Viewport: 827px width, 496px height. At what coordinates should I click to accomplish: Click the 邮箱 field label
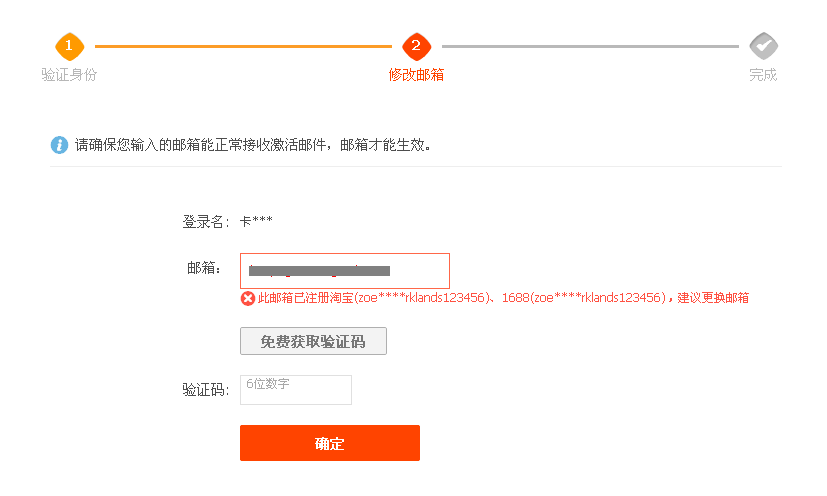click(205, 268)
